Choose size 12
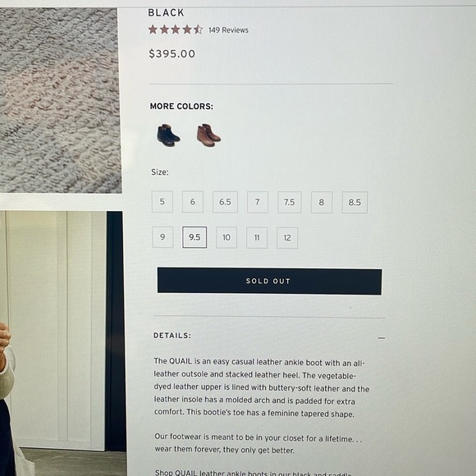 (x=287, y=238)
